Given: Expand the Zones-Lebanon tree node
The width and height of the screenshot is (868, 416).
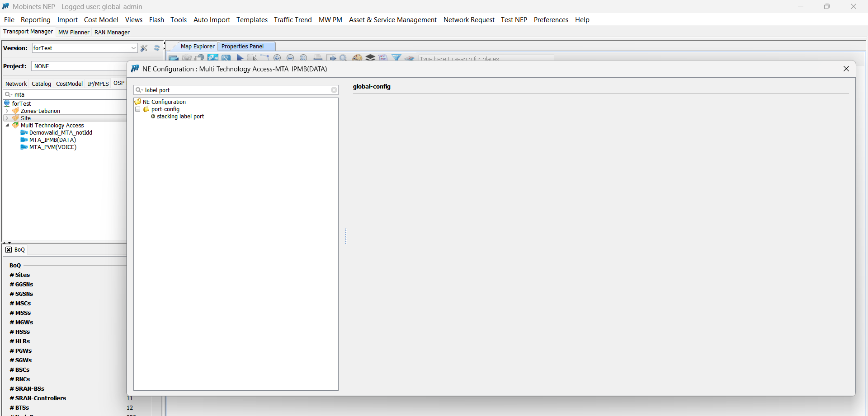Looking at the screenshot, I should point(7,111).
